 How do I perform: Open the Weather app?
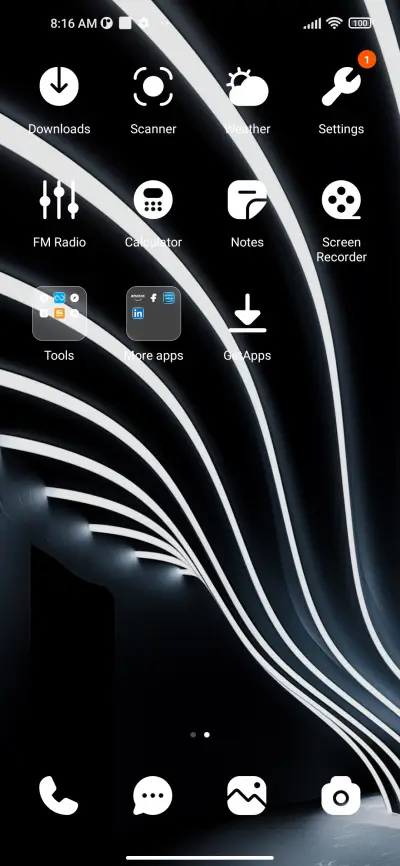(248, 87)
